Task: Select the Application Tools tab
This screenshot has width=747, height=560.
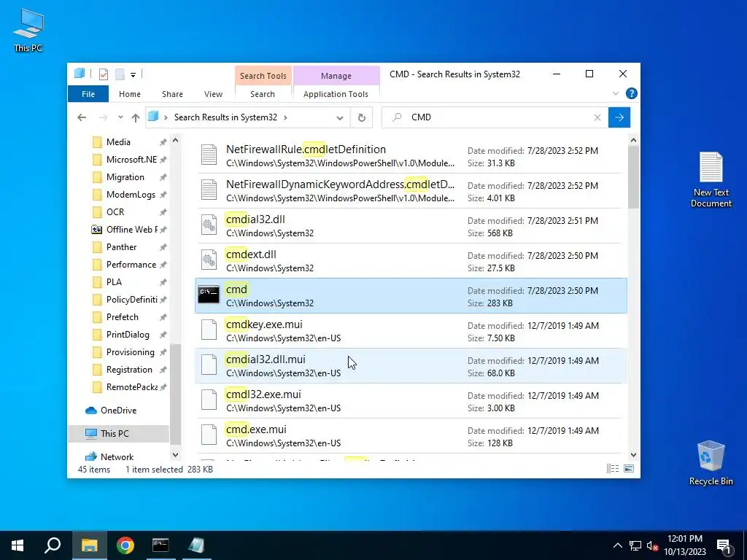Action: point(336,94)
